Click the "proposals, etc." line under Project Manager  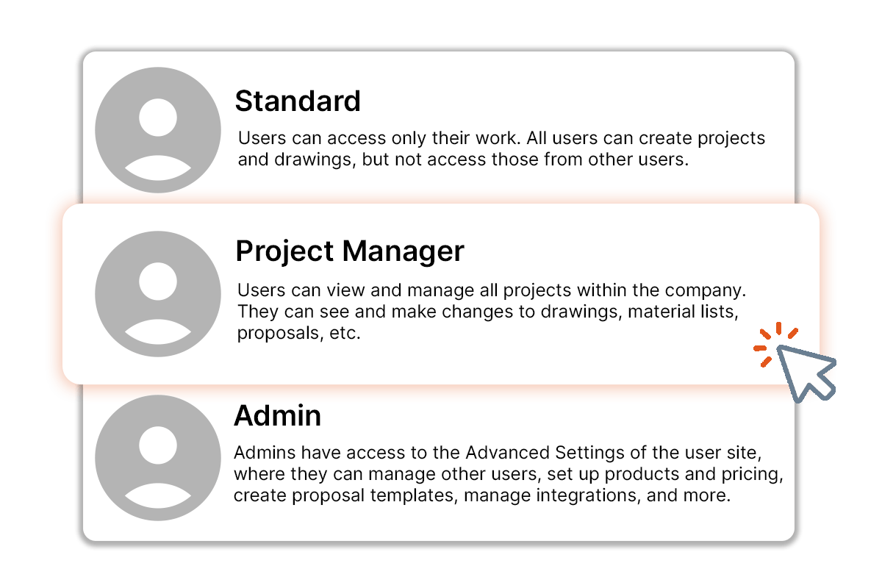(x=298, y=334)
